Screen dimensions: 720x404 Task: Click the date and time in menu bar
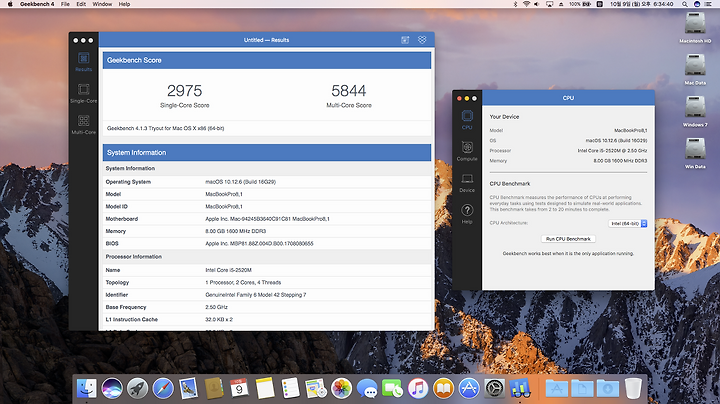pos(641,4)
